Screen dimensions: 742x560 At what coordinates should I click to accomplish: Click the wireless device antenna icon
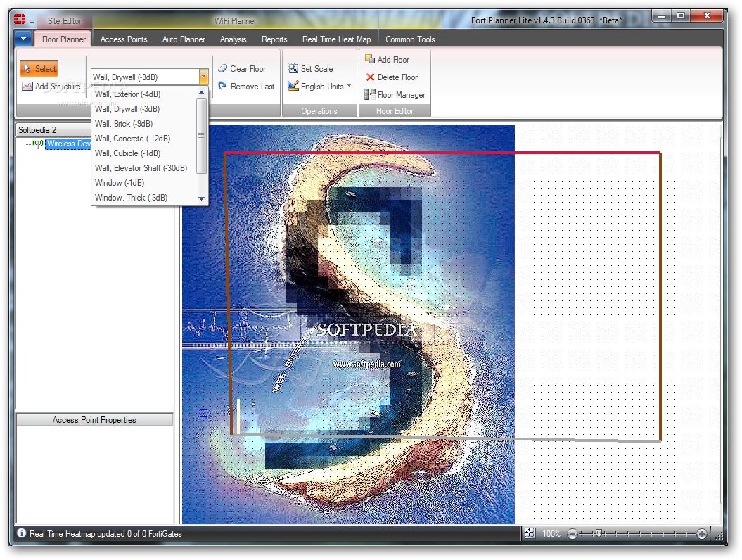[38, 143]
